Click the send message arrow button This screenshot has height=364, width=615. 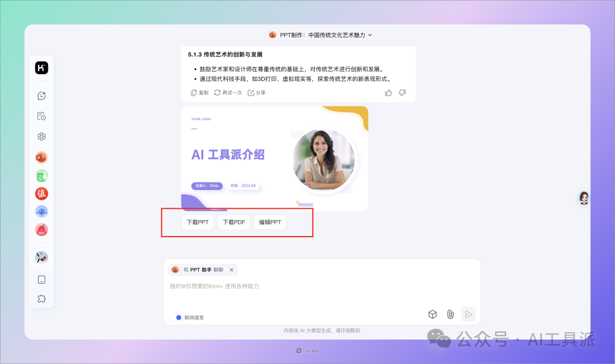click(468, 315)
